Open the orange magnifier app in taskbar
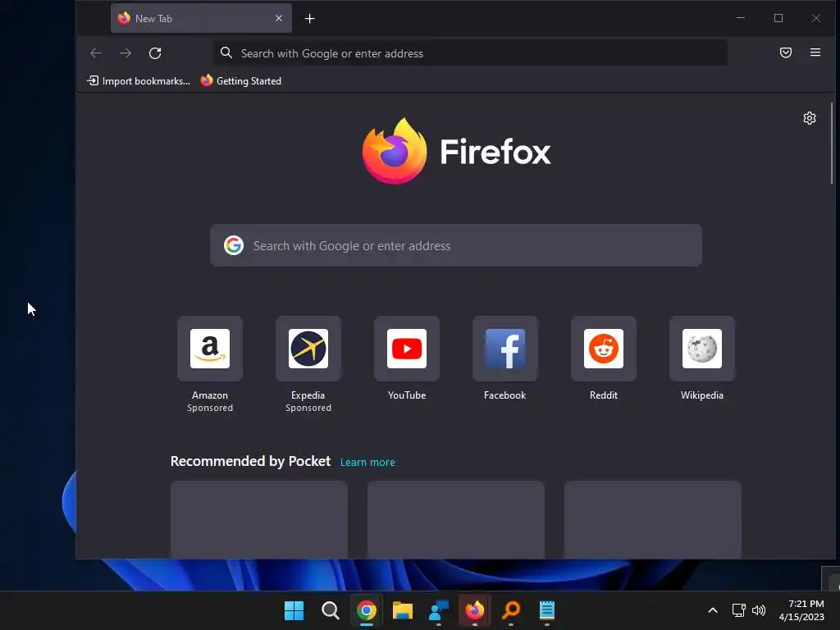The width and height of the screenshot is (840, 630). 511,610
